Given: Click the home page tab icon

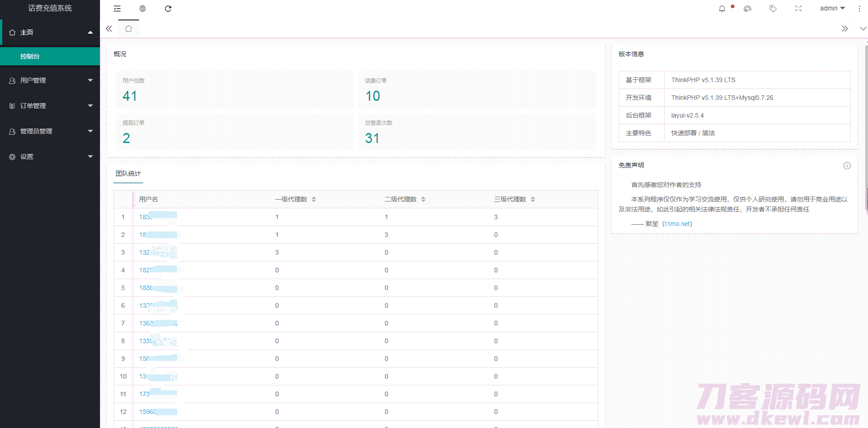Looking at the screenshot, I should click(129, 29).
